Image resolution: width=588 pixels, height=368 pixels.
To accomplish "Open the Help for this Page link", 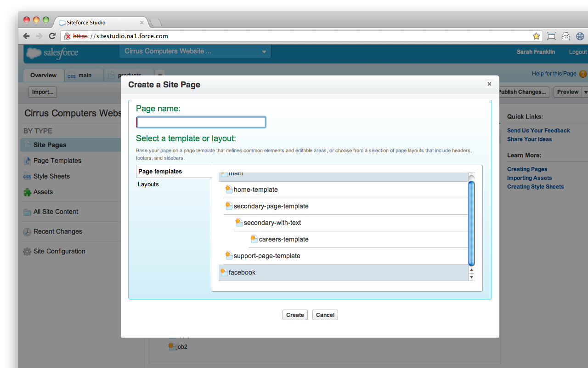I will pyautogui.click(x=554, y=74).
